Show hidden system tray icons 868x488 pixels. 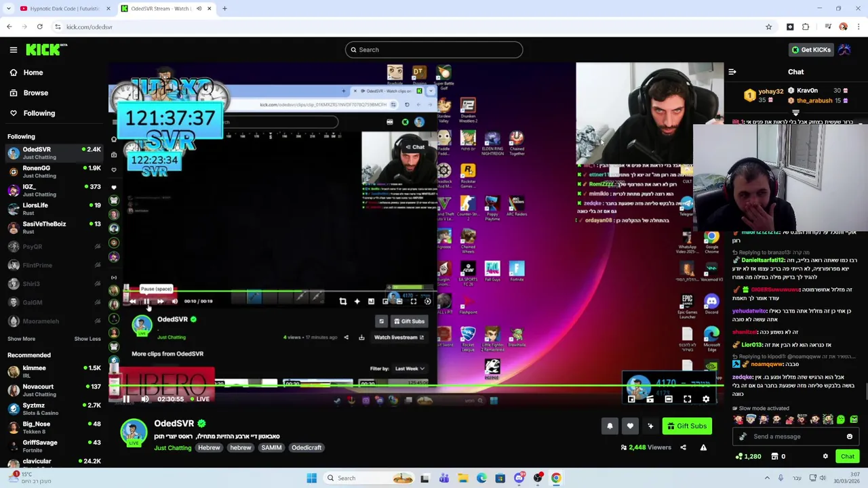pos(767,479)
